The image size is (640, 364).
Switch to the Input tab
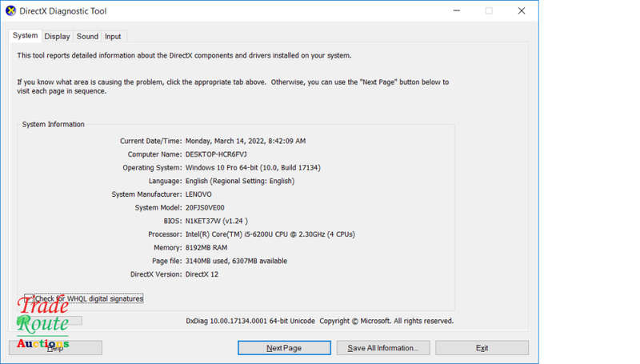pos(113,36)
